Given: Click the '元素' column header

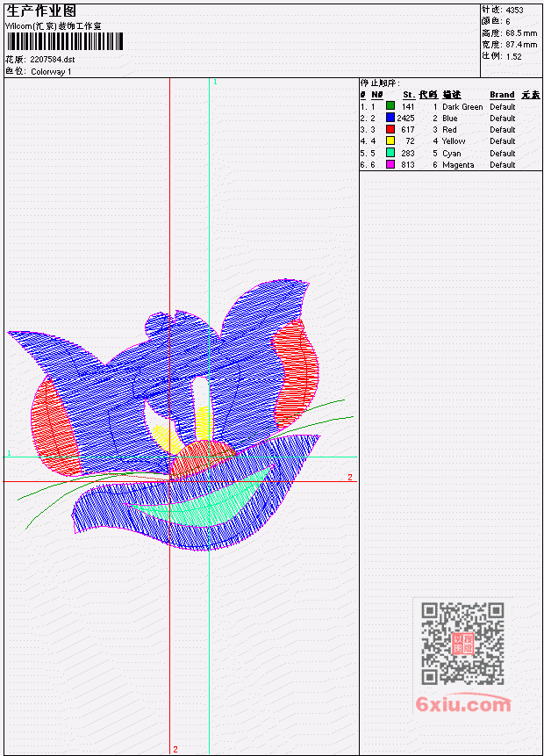Looking at the screenshot, I should tap(531, 95).
